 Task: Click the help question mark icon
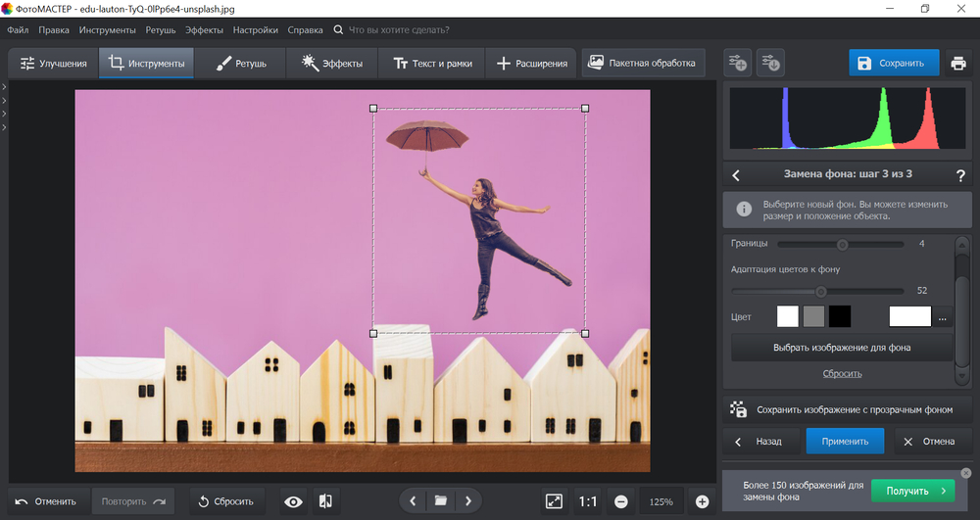tap(960, 175)
